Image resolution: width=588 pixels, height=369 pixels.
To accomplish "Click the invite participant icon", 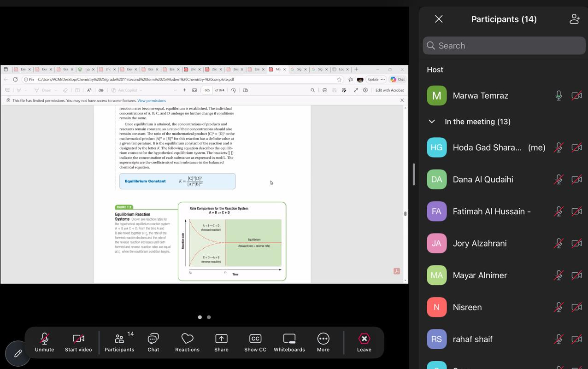I will (x=574, y=19).
